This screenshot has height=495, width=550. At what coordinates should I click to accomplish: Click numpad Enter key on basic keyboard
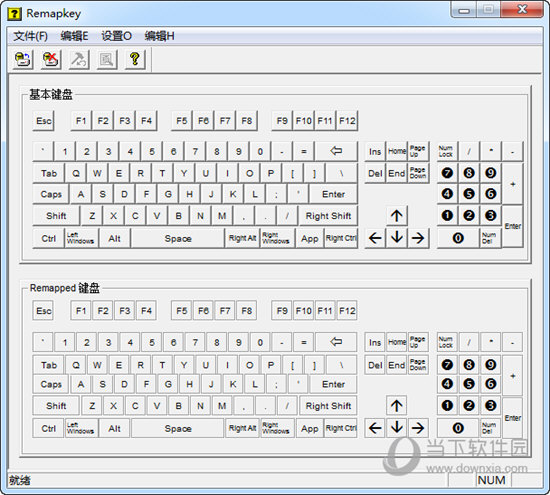click(513, 227)
